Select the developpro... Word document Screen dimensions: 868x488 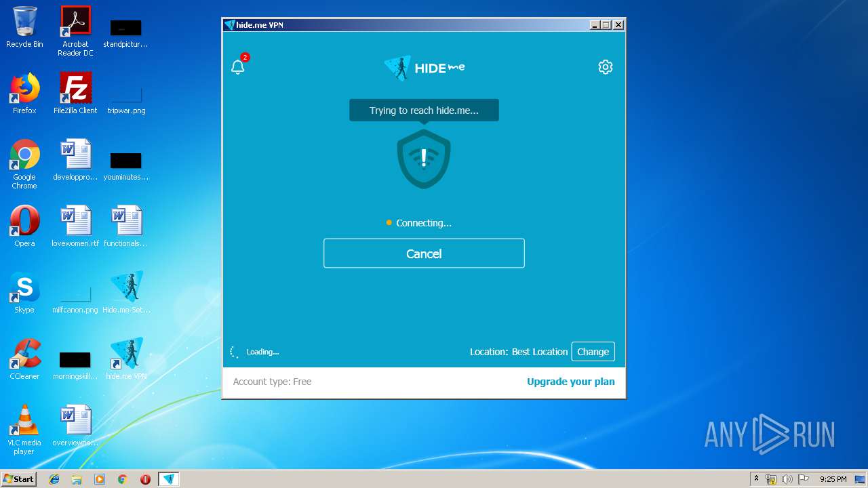click(x=75, y=160)
